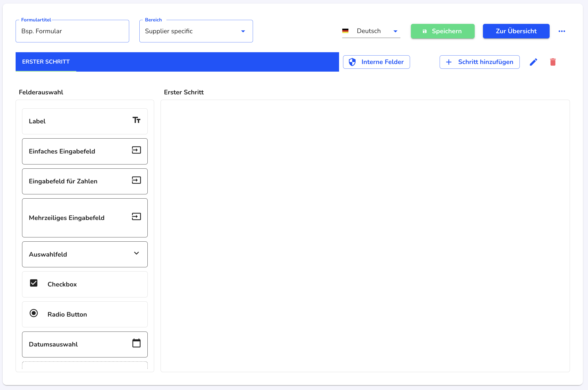Select the Mehrzeiliges Eingabefeld card
Image resolution: width=588 pixels, height=390 pixels.
point(85,218)
